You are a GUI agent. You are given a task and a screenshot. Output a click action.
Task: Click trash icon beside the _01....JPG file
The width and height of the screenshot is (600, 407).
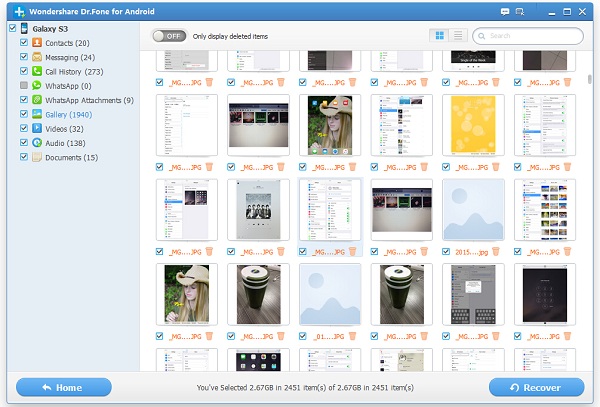tap(352, 336)
